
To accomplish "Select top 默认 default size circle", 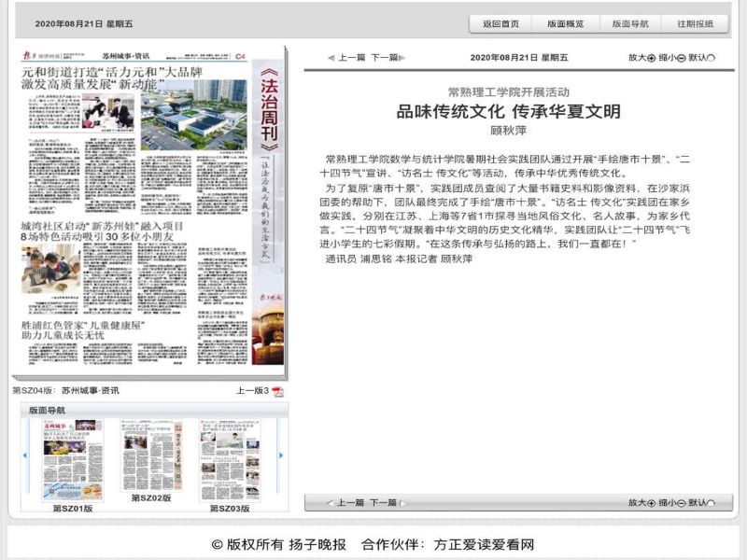I will tap(712, 58).
